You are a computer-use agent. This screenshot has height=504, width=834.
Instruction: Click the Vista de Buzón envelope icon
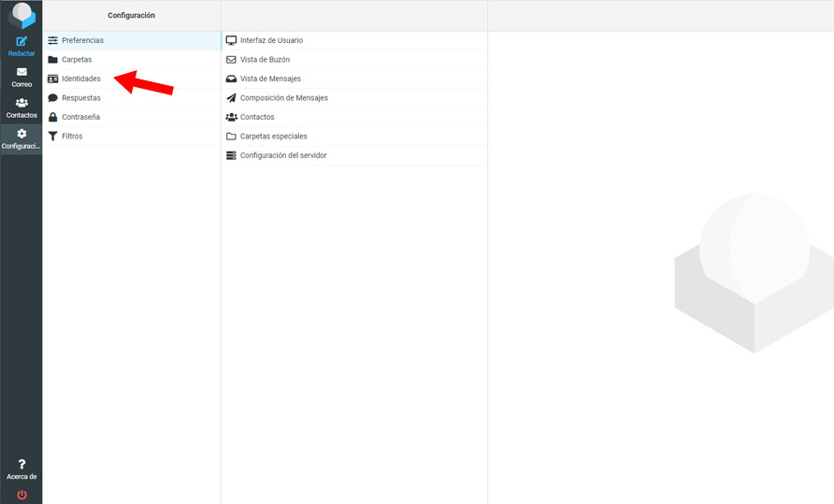click(x=231, y=60)
